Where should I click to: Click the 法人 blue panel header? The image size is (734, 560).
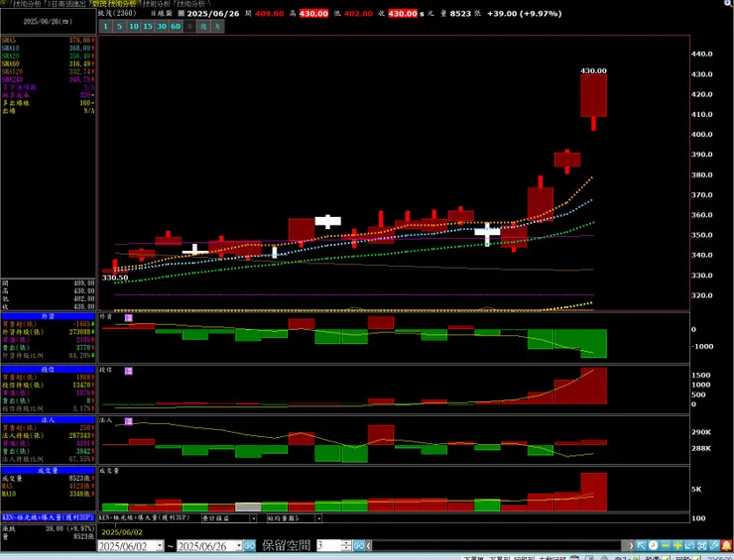48,420
